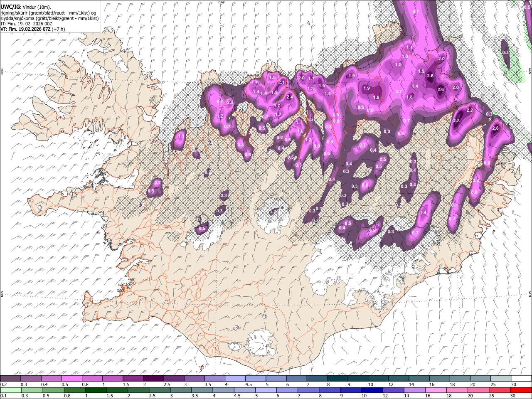Select the 9 swatch in the bottom rain legend row

pos(350,390)
